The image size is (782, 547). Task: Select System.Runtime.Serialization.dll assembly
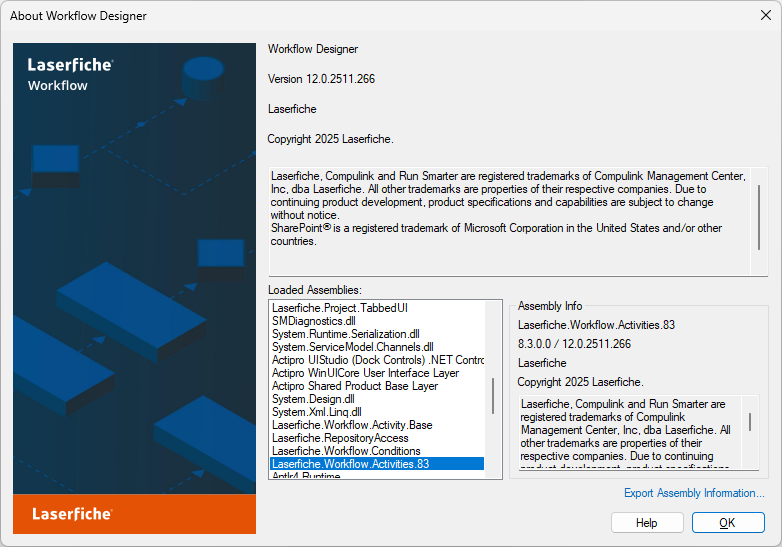tap(377, 334)
